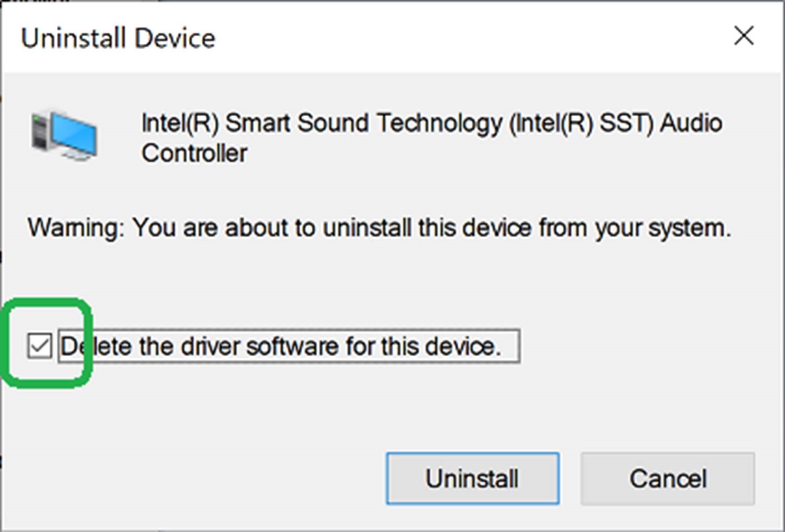Viewport: 785px width, 532px height.
Task: Click the empty gray area above the Uninstall button
Action: (x=472, y=409)
